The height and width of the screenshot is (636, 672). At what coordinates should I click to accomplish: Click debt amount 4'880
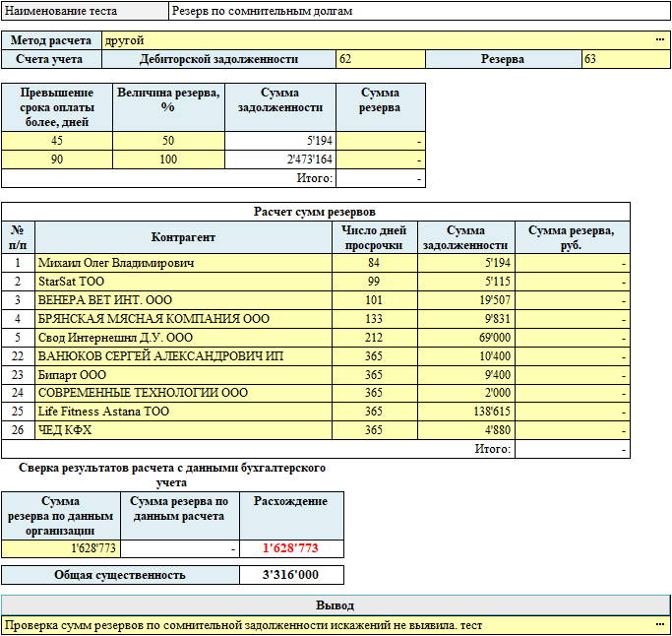tap(466, 430)
